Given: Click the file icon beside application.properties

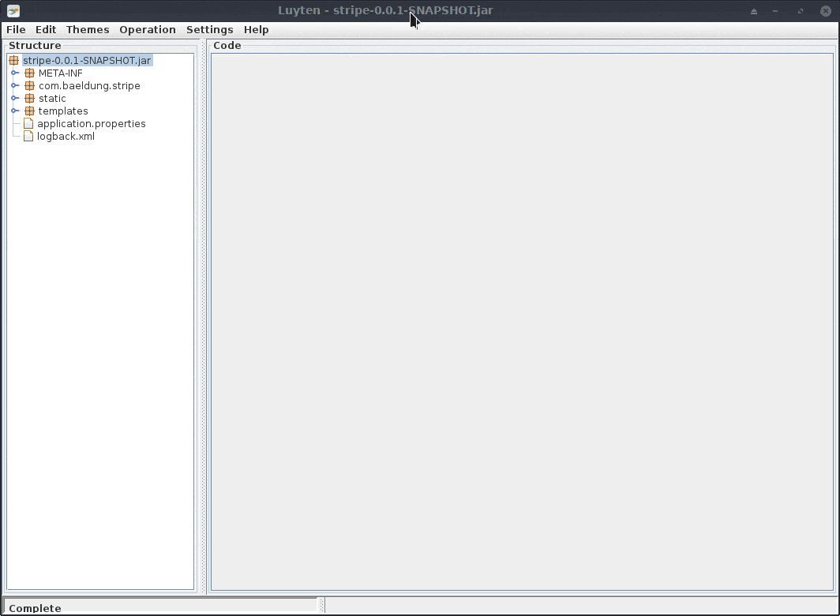Looking at the screenshot, I should click(28, 123).
